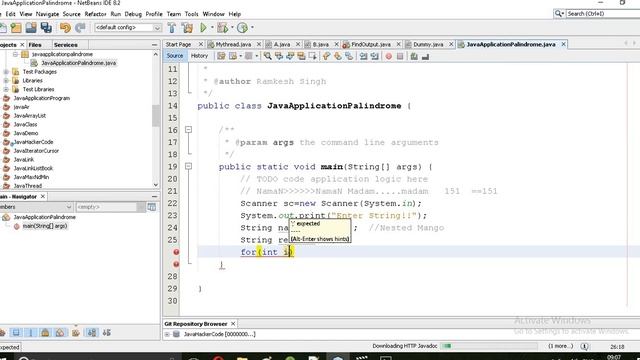Open the default config dropdown
The image size is (640, 360).
click(157, 28)
